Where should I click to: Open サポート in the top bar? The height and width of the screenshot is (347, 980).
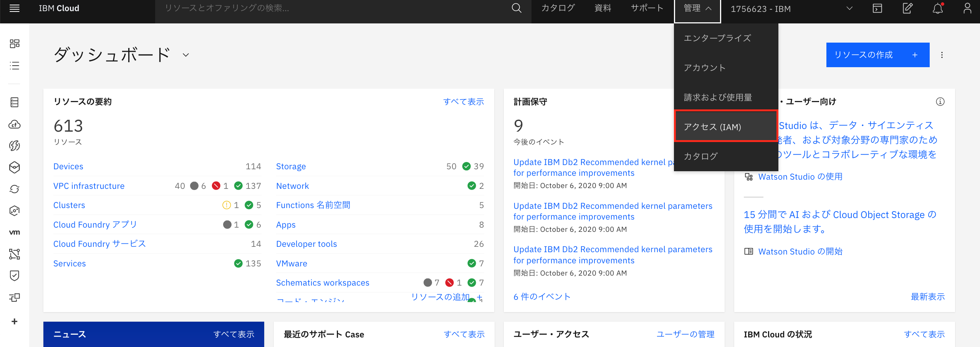(x=647, y=8)
